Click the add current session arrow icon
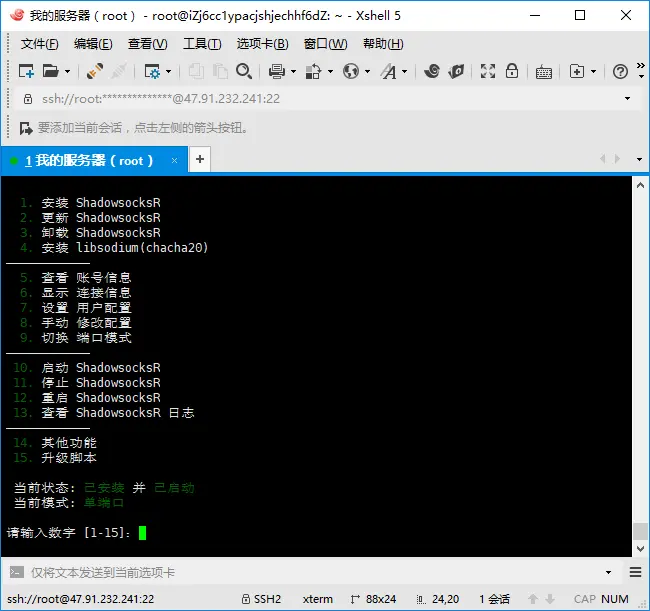This screenshot has height=611, width=650. (x=26, y=128)
